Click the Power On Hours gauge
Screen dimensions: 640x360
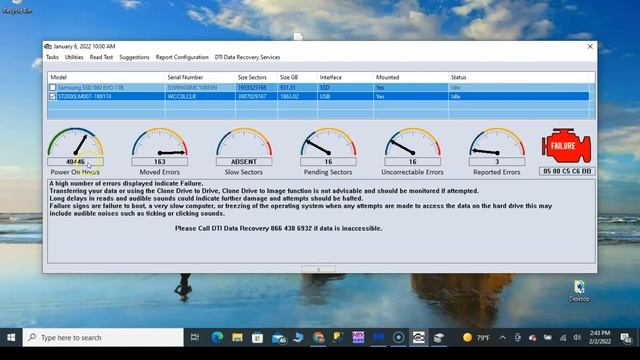point(76,142)
